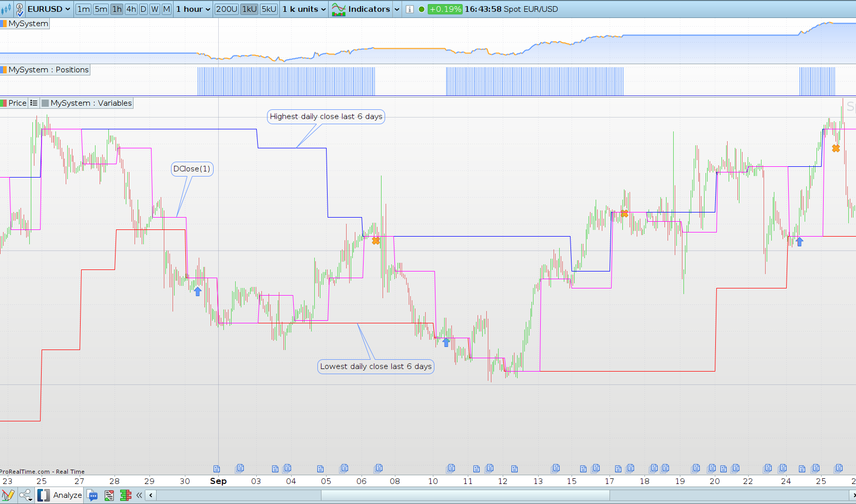Click the candlestick chart style icon

pos(6,9)
